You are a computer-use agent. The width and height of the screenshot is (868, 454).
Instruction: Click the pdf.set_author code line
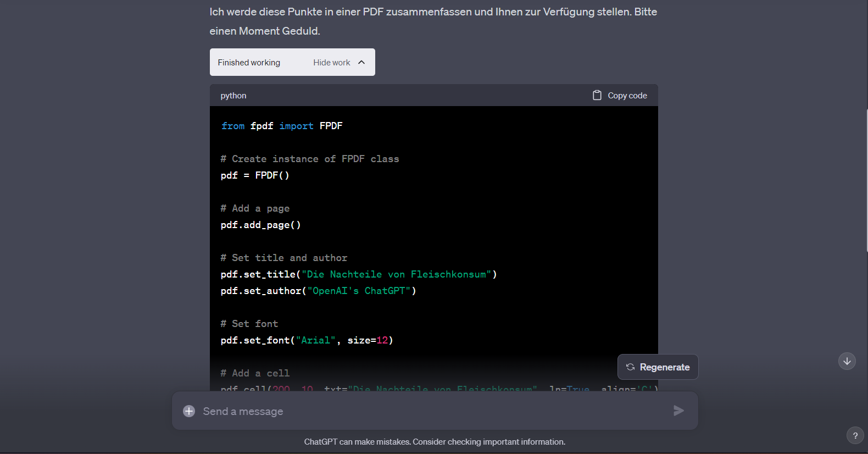click(318, 291)
